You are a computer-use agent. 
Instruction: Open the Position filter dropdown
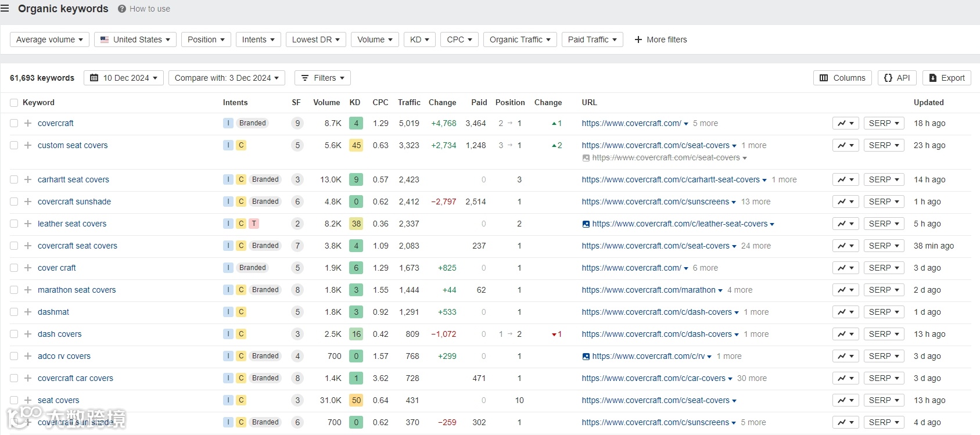[206, 39]
